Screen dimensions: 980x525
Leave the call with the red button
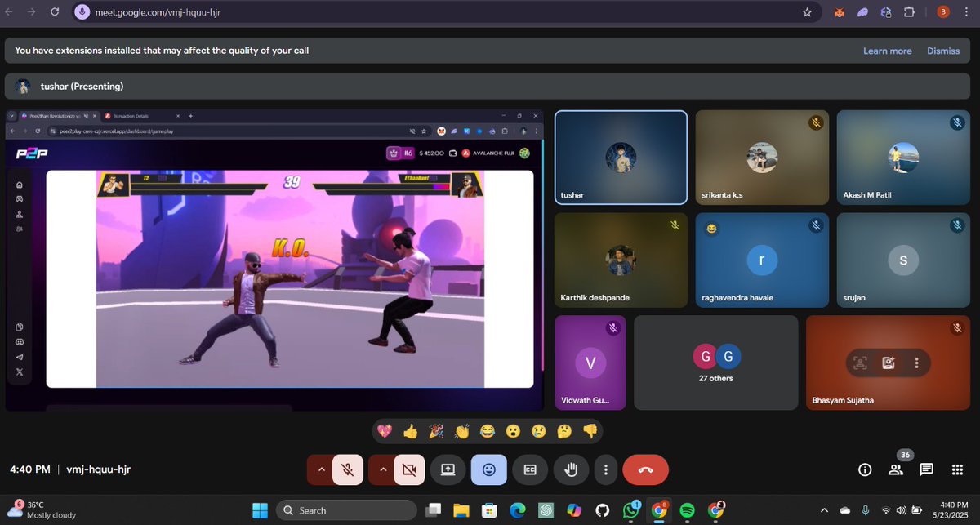(x=645, y=469)
